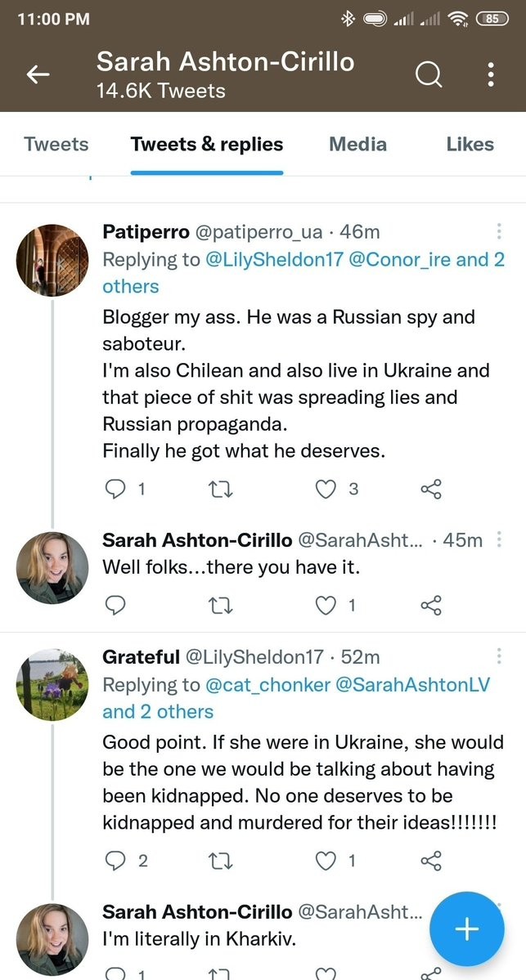
Task: Like Grateful's tweet about Ukraine
Action: tap(326, 861)
